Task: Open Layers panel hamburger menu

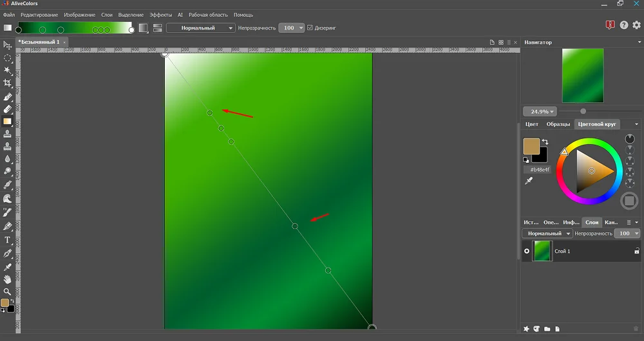Action: (x=629, y=222)
